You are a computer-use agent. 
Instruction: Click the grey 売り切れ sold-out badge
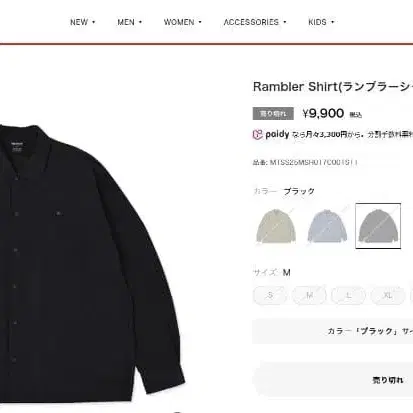[x=273, y=114]
